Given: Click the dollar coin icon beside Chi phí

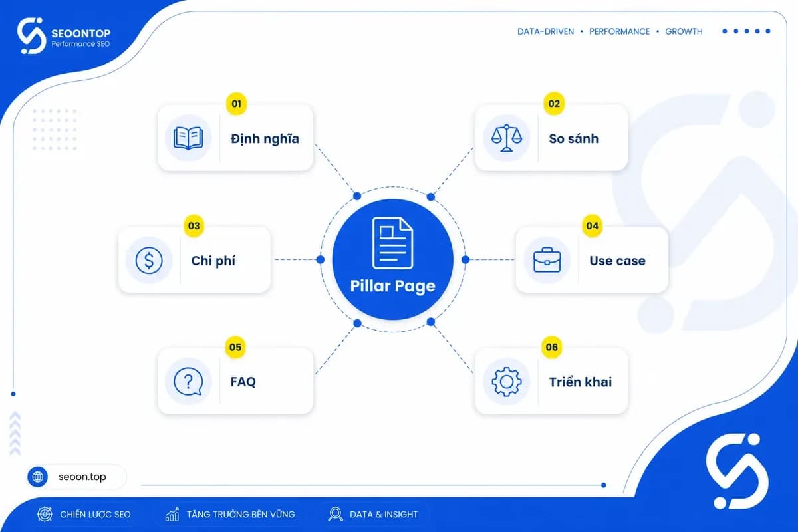Looking at the screenshot, I should click(148, 260).
